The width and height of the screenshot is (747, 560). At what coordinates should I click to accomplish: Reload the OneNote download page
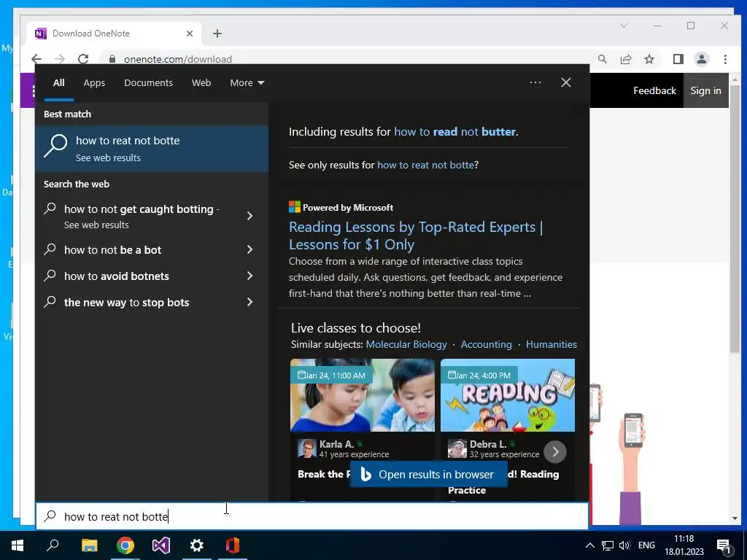click(83, 59)
